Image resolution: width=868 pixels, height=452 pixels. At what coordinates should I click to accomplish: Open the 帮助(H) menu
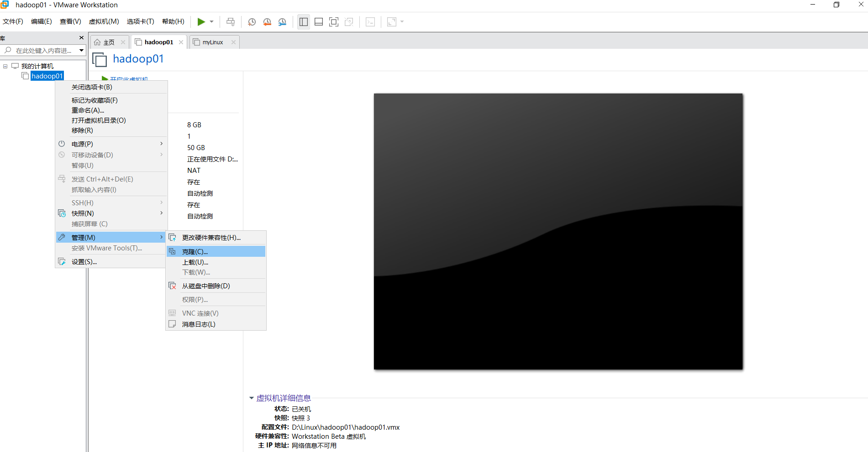click(173, 21)
